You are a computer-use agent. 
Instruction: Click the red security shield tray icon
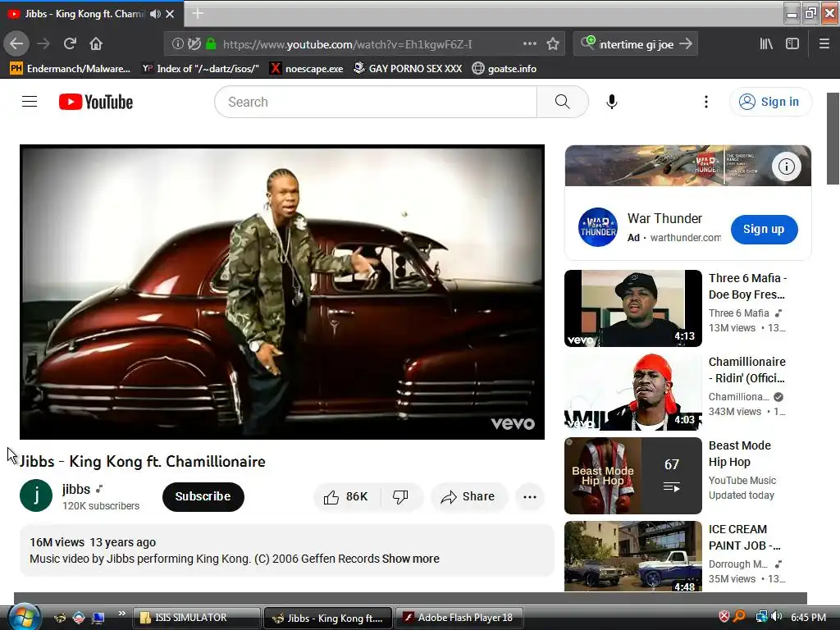point(724,617)
